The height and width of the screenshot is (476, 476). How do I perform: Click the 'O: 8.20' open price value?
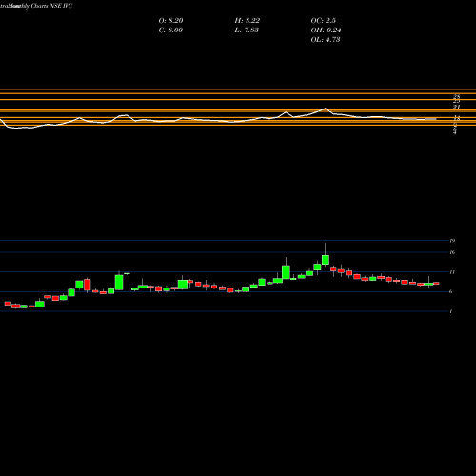[x=170, y=21]
